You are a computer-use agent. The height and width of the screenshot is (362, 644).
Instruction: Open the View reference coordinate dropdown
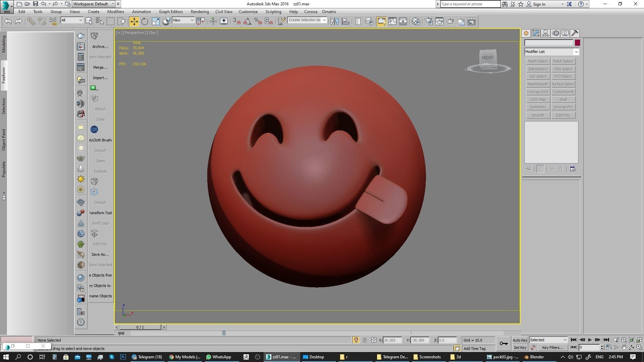(x=183, y=20)
